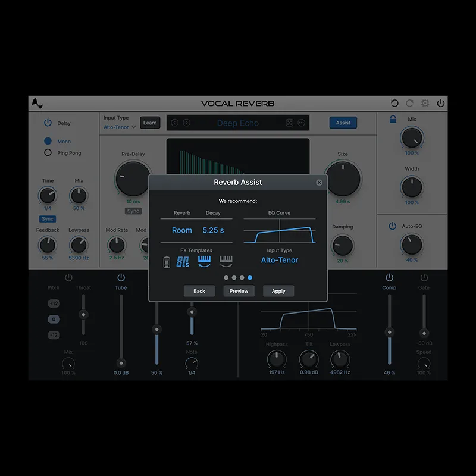Toggle the Gate power button
Viewport: 476px width, 476px height.
pos(424,277)
